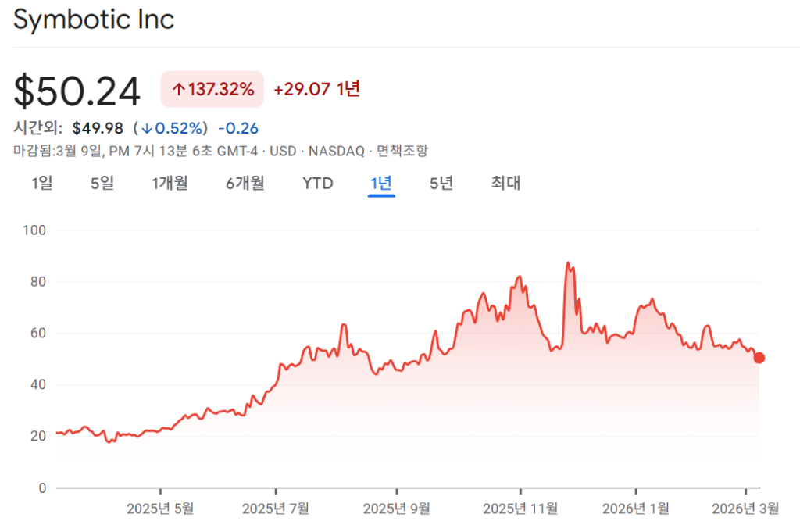Click the 2025년 11월 axis label
This screenshot has width=800, height=532.
520,509
